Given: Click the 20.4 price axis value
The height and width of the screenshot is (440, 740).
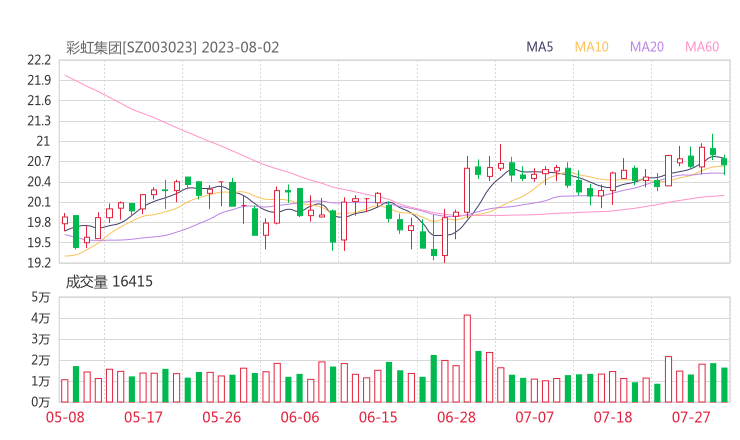Looking at the screenshot, I should 39,182.
